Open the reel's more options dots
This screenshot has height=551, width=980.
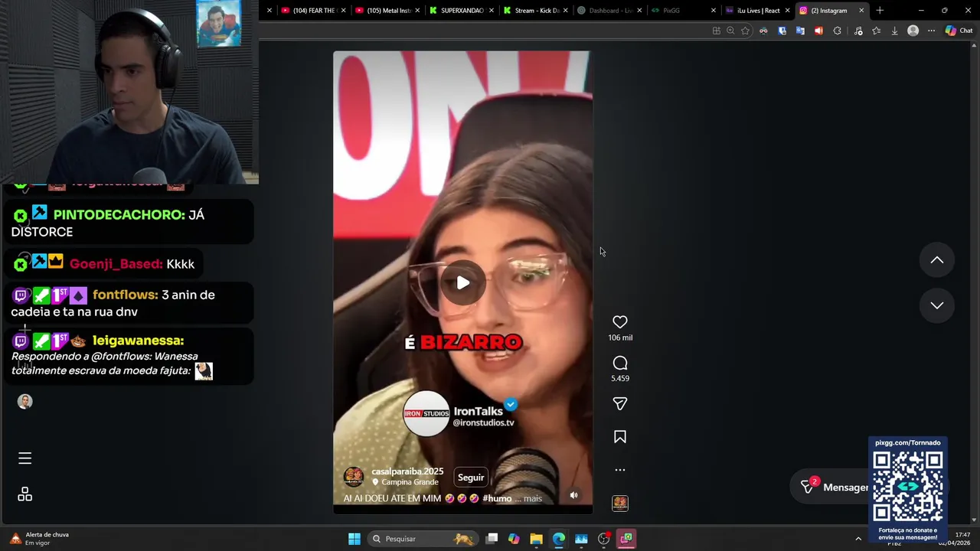pos(620,470)
